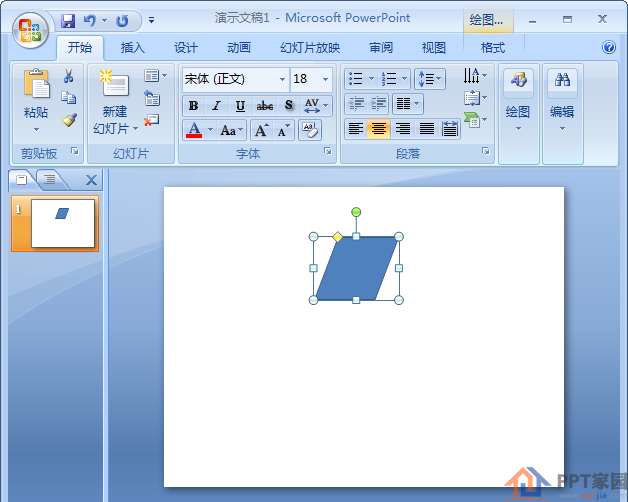The height and width of the screenshot is (502, 628).
Task: Decrease font size with small A
Action: coord(284,130)
